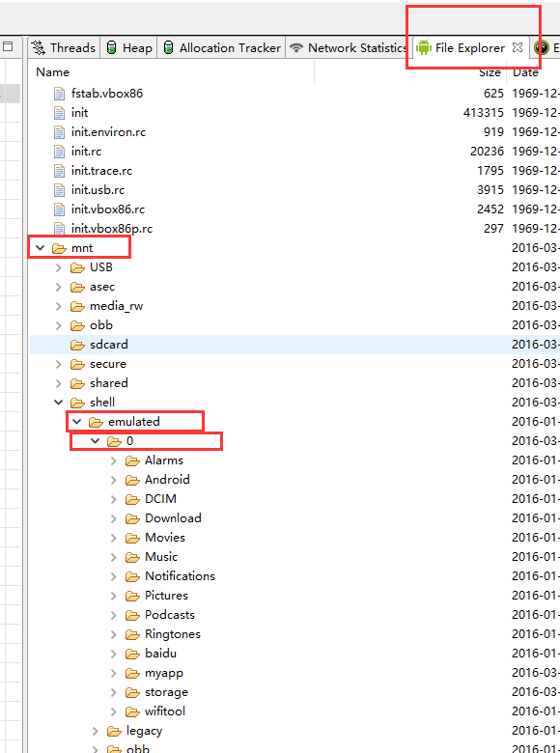Click the init.vbox86.rc file icon
Viewport: 560px width, 753px height.
tap(59, 209)
